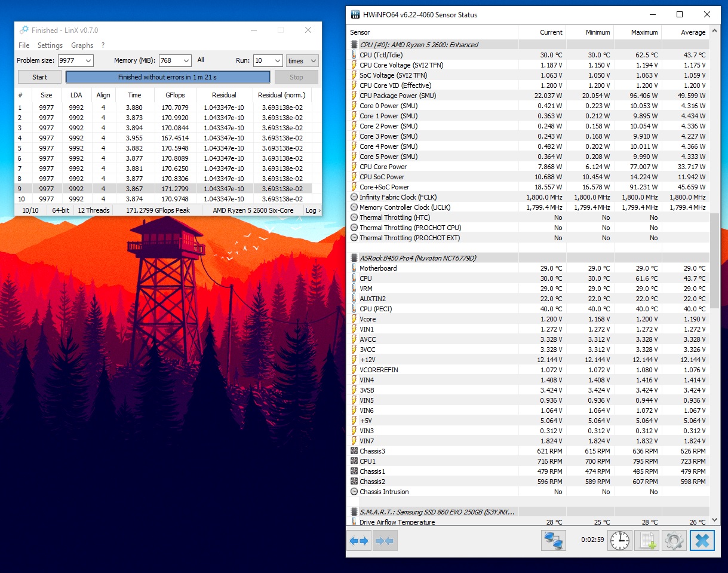The height and width of the screenshot is (573, 728).
Task: Select the 'Drive Airflow Temperature' sensor row
Action: coord(528,522)
